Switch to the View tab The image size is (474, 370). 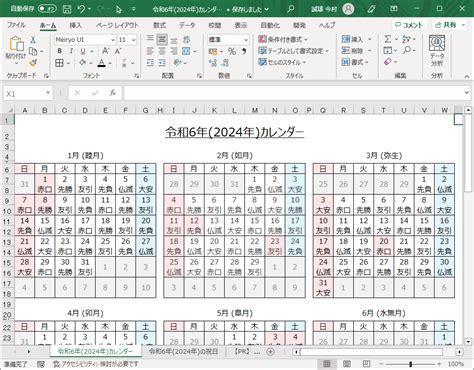pyautogui.click(x=241, y=25)
